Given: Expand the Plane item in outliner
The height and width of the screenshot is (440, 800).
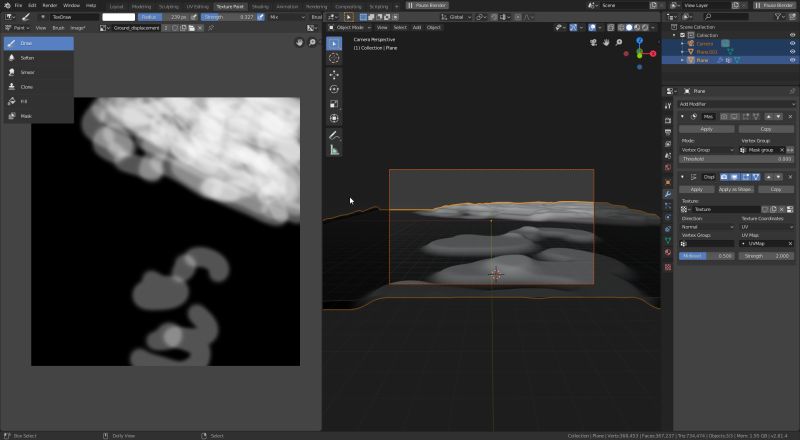Looking at the screenshot, I should (683, 60).
